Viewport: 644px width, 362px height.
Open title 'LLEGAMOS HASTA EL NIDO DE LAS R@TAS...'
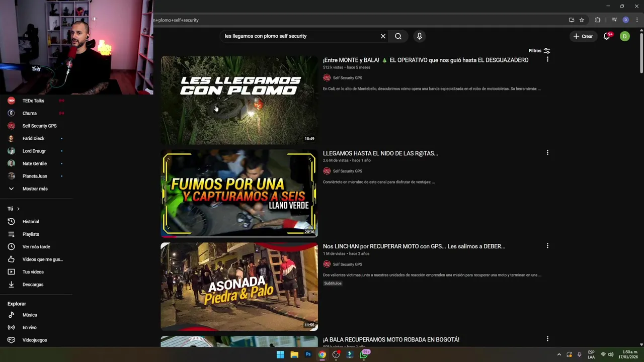pos(380,153)
